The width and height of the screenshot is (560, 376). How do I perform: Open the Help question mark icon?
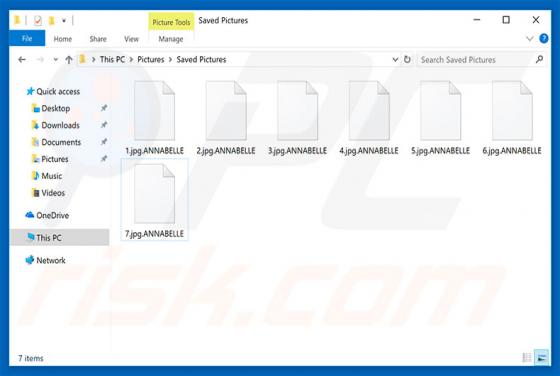click(544, 39)
